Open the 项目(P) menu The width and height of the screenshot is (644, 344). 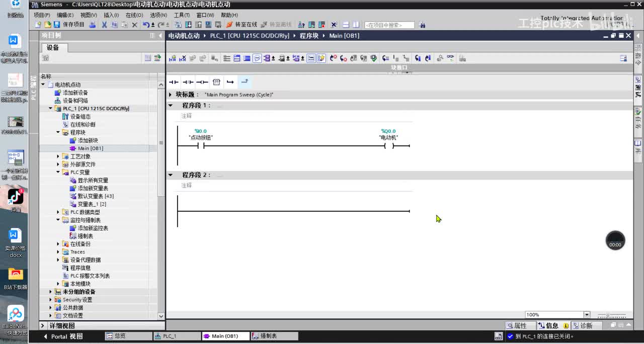42,15
